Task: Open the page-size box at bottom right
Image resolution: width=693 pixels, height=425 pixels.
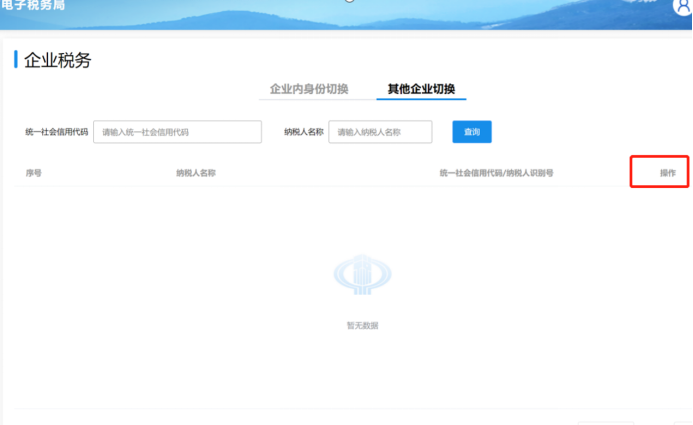Action: pos(605,423)
